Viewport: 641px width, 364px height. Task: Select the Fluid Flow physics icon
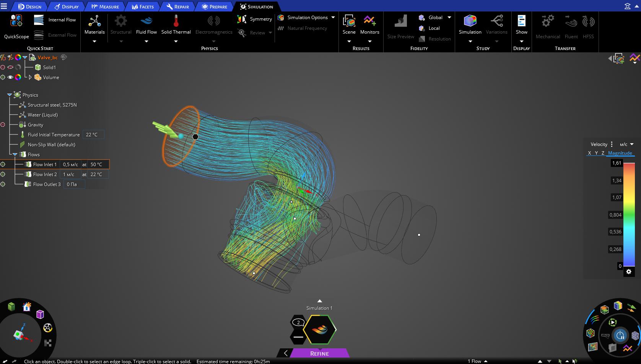(146, 21)
